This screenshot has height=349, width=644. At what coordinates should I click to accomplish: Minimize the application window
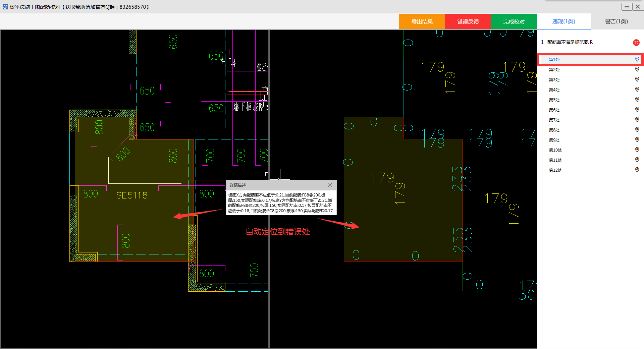627,7
